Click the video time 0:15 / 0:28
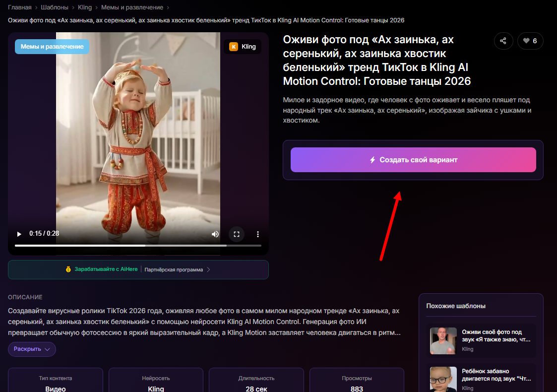 44,234
